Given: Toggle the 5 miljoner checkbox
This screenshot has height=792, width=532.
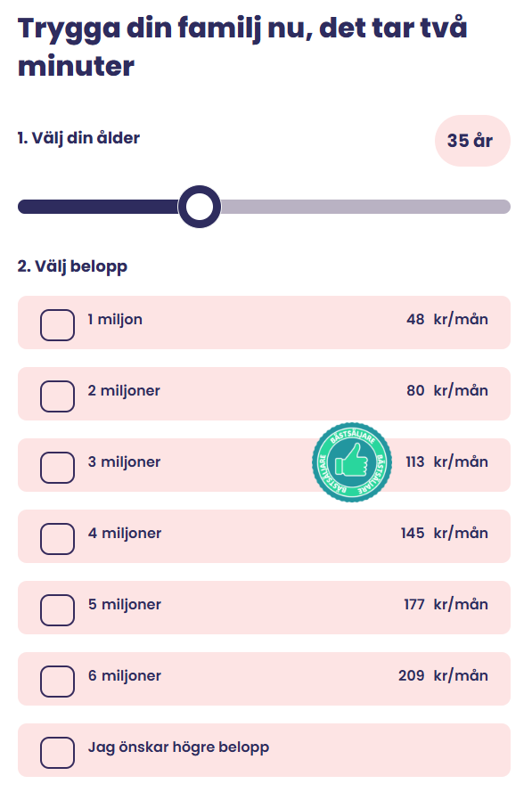Looking at the screenshot, I should [x=58, y=609].
